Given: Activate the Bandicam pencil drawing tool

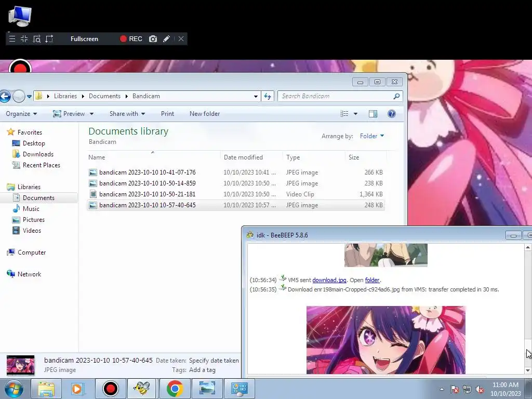Looking at the screenshot, I should click(x=166, y=38).
